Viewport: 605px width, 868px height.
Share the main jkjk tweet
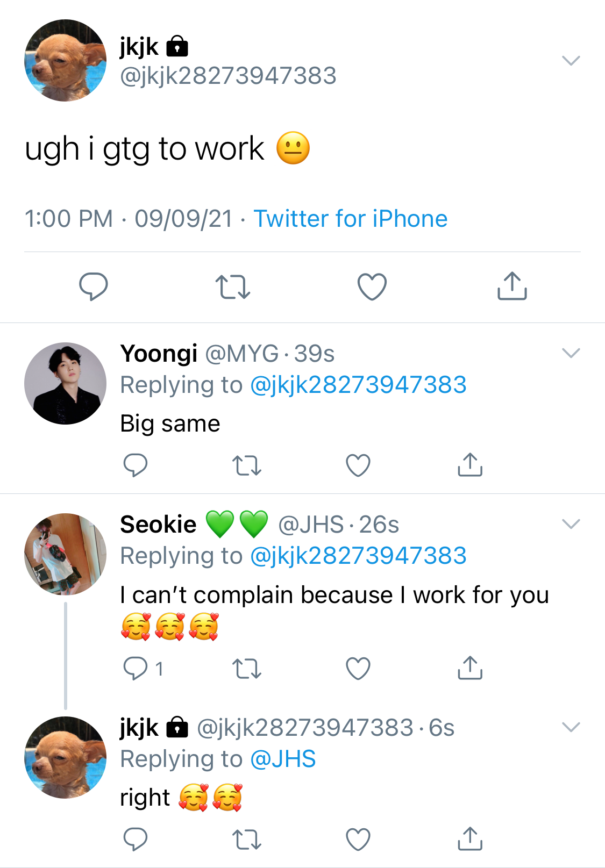(x=512, y=285)
